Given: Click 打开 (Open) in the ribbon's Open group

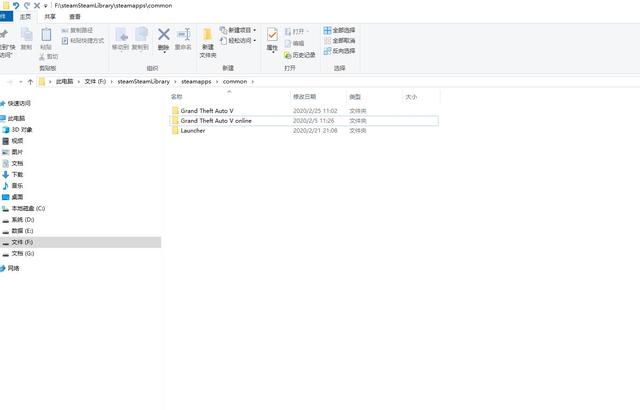Looking at the screenshot, I should click(295, 31).
